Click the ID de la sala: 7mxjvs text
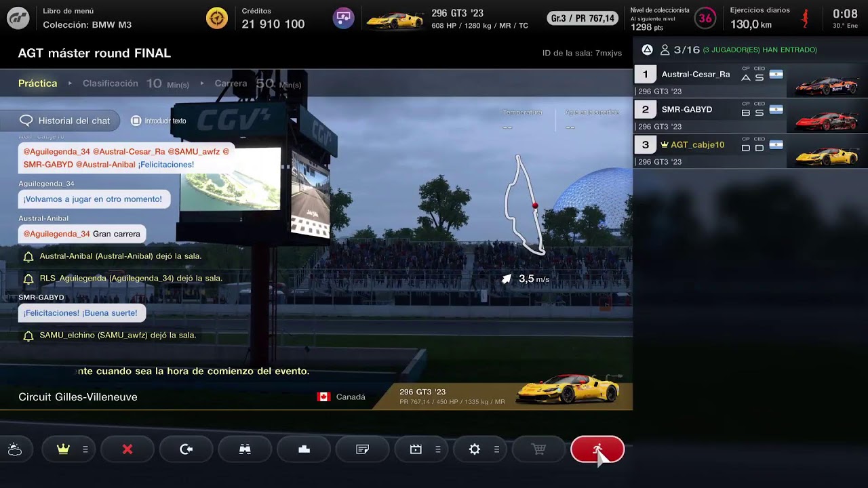The width and height of the screenshot is (868, 488). (x=582, y=53)
